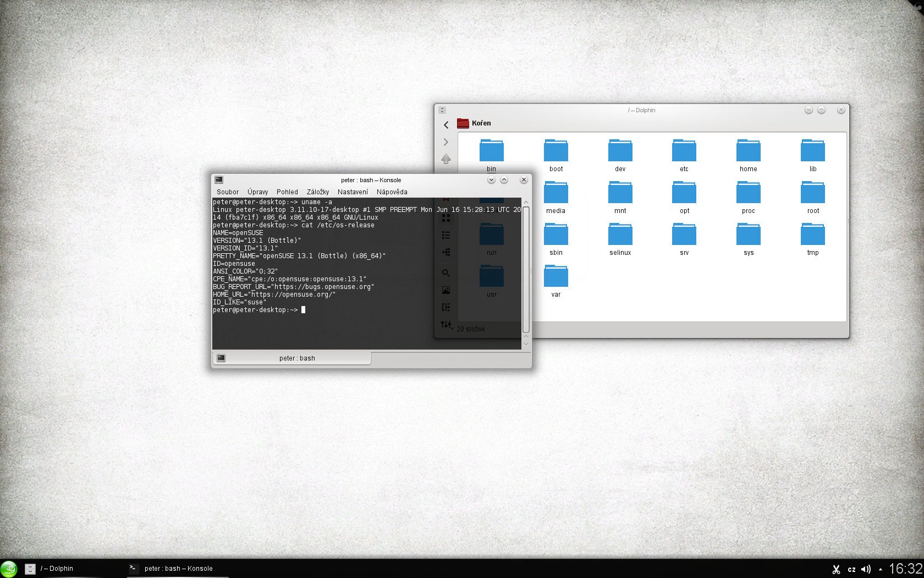Click the CPE_NAME line in the terminal

click(290, 279)
